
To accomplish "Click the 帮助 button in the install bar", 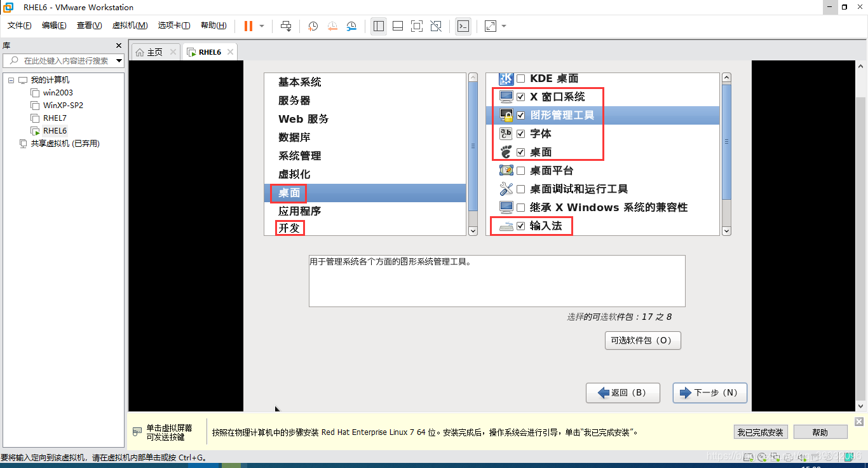I will pos(820,432).
